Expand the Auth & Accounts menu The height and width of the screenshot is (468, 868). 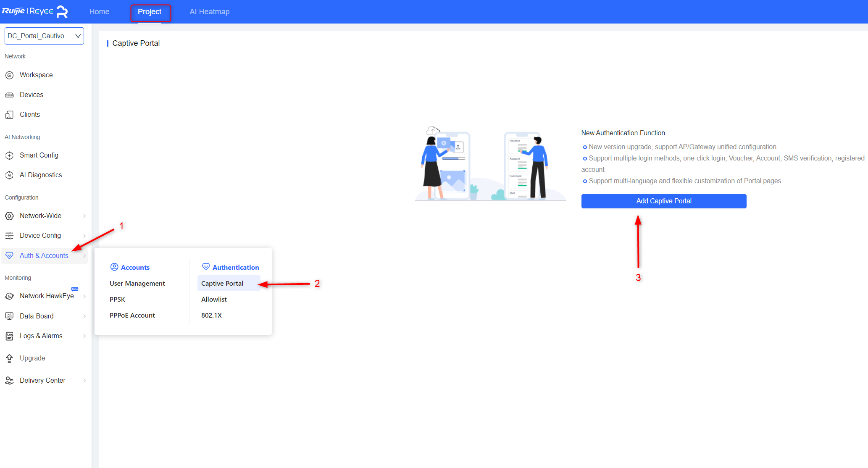[x=44, y=255]
